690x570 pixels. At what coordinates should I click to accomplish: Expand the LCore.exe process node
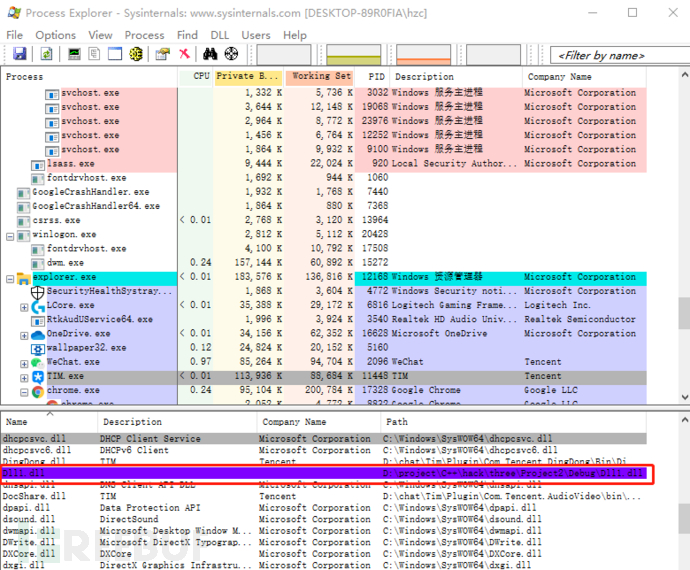point(24,306)
